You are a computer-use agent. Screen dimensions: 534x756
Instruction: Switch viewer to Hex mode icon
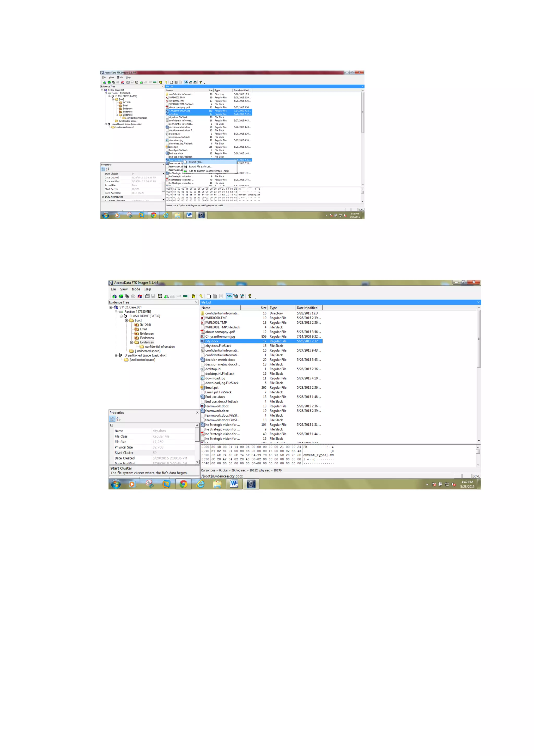(242, 296)
